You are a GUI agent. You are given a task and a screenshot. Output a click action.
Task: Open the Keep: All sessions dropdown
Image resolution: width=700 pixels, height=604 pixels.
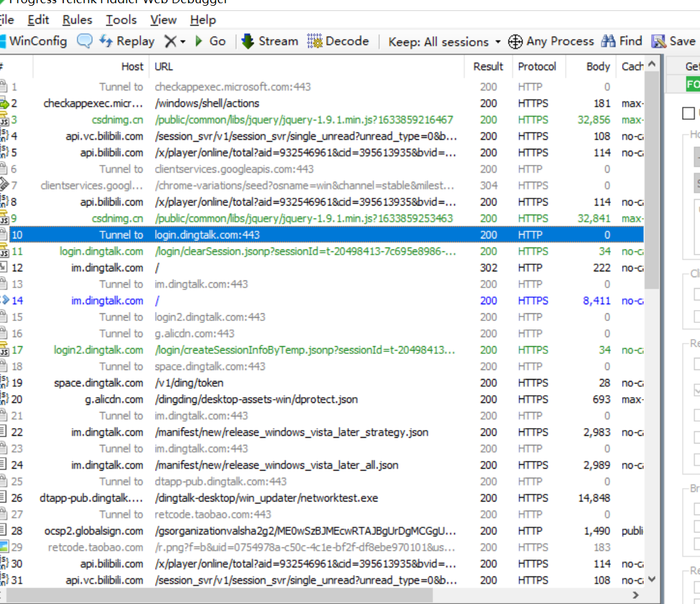click(445, 42)
